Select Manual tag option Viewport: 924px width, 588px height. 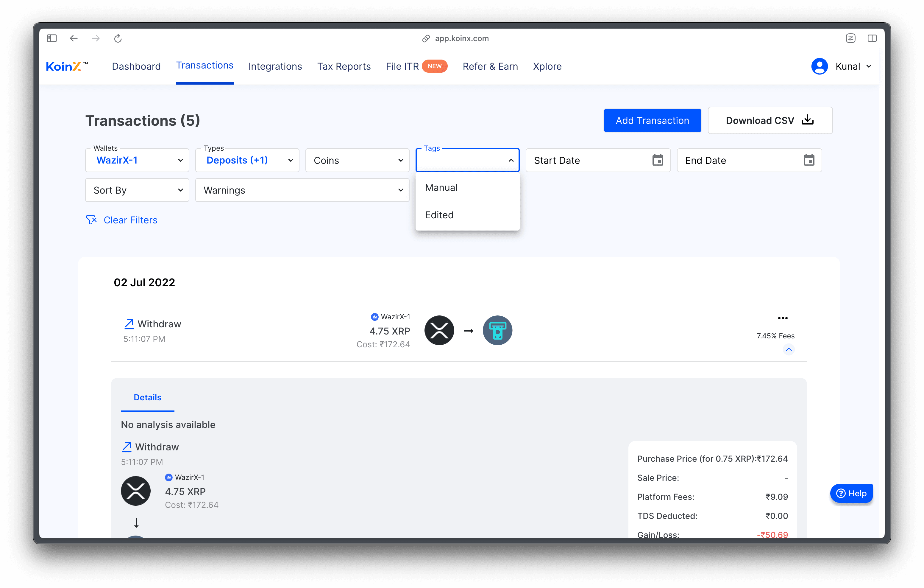click(467, 188)
